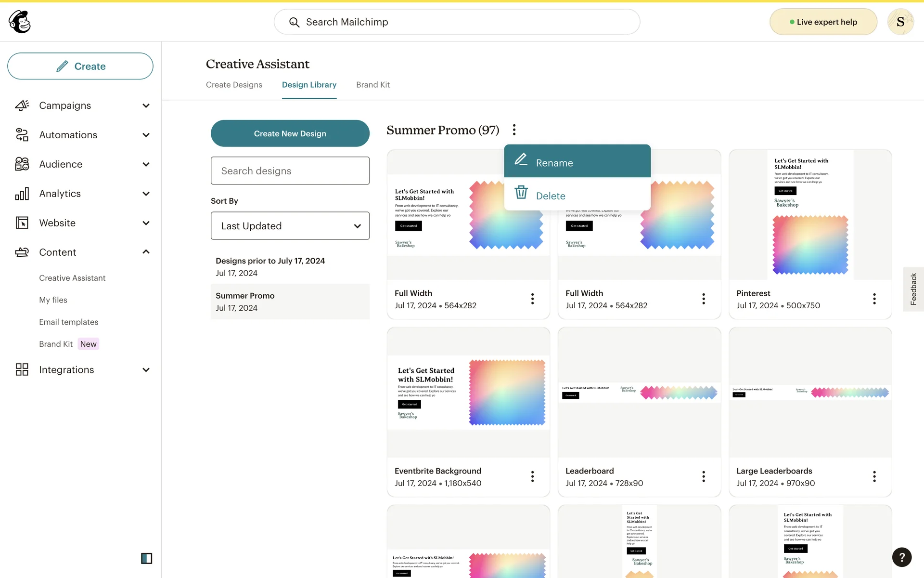Open Pinterest design options menu
This screenshot has height=578, width=924.
coord(874,299)
